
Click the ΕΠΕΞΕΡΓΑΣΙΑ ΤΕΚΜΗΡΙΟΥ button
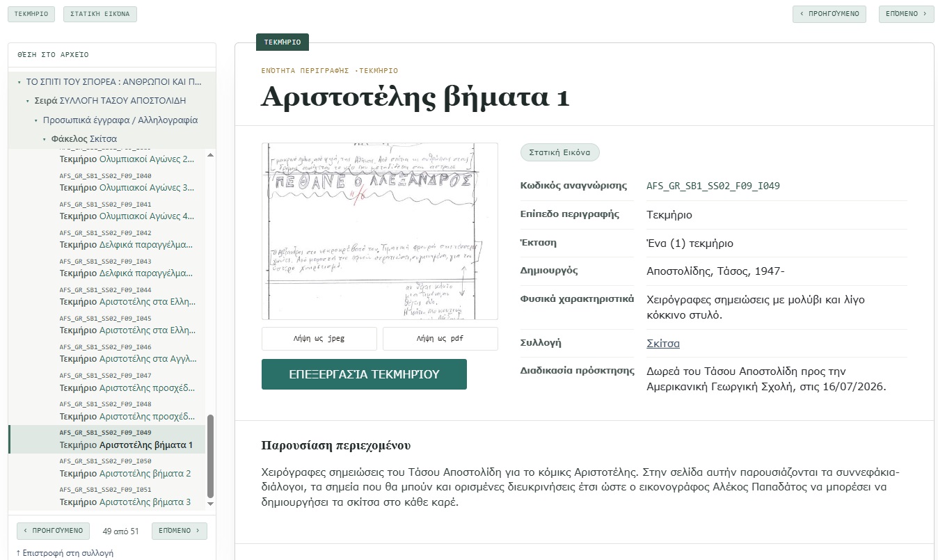364,374
